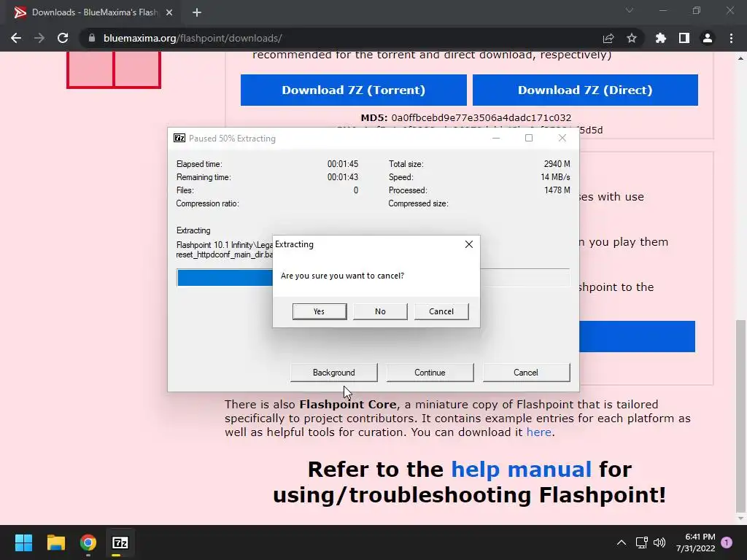The height and width of the screenshot is (560, 747).
Task: Go back in Chrome
Action: [16, 38]
